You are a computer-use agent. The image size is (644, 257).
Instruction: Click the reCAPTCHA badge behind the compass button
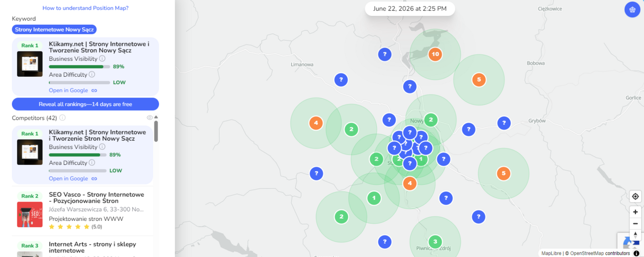point(626,242)
